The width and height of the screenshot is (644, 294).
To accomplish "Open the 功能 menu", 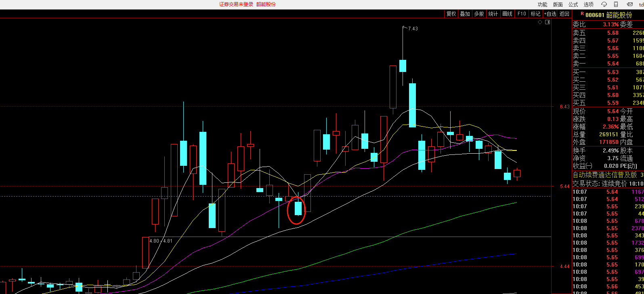I will (542, 4).
